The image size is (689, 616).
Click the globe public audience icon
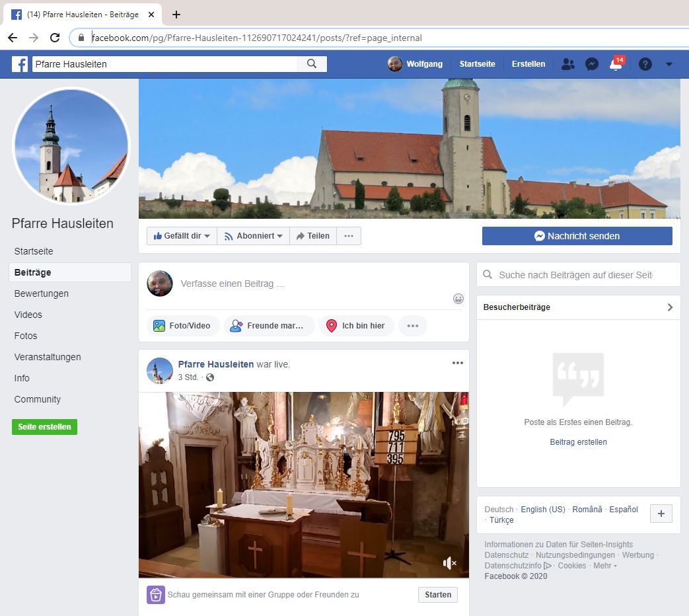[x=210, y=377]
